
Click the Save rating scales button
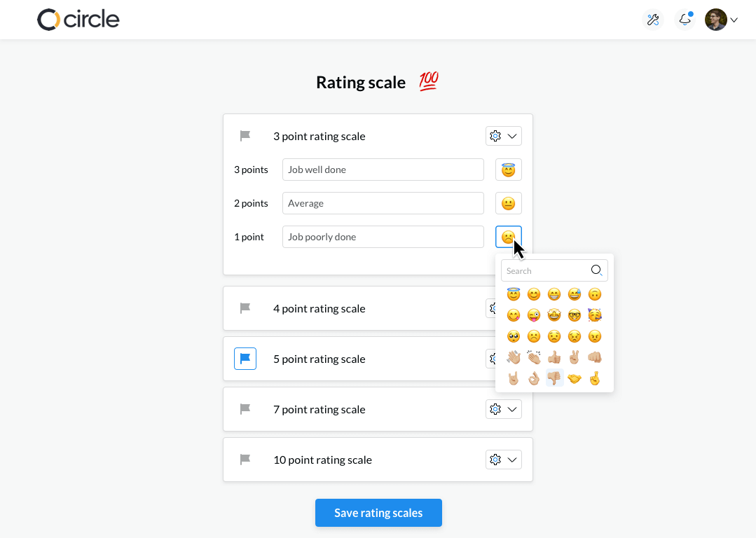tap(378, 513)
